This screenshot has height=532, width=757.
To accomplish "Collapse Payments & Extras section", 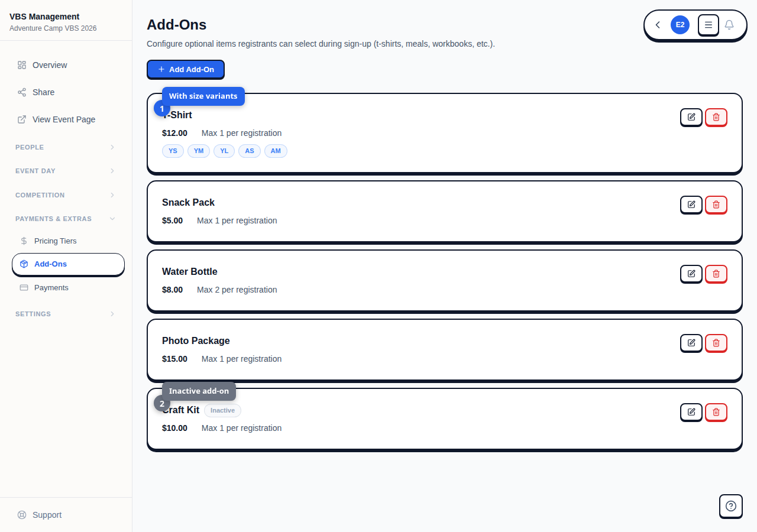I will point(65,219).
